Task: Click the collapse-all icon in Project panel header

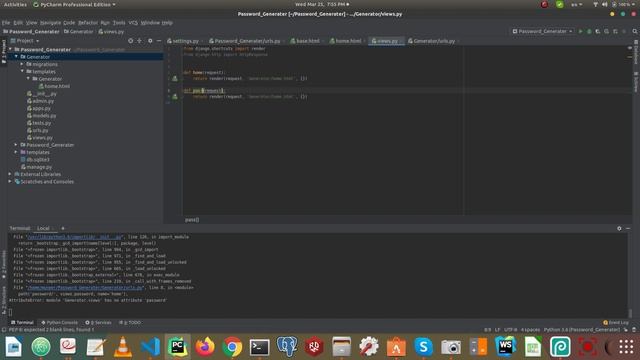Action: [x=140, y=41]
